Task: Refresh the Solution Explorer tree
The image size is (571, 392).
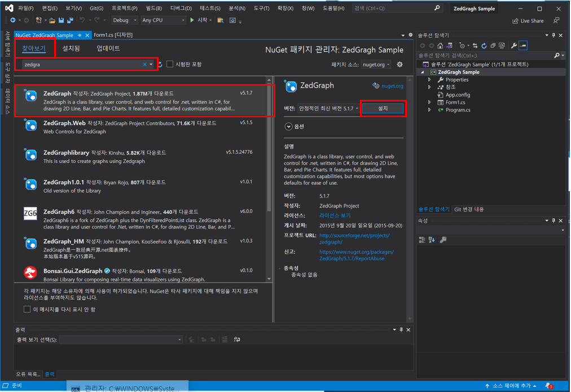Action: [x=484, y=46]
